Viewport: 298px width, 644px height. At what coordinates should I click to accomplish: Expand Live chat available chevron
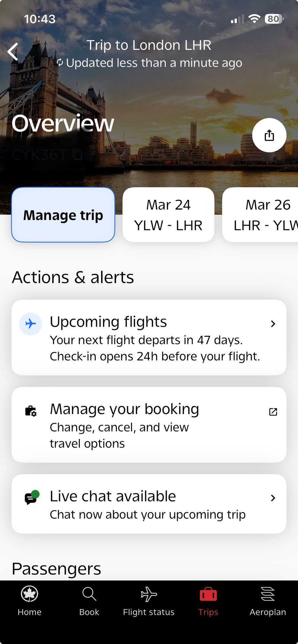tap(273, 498)
